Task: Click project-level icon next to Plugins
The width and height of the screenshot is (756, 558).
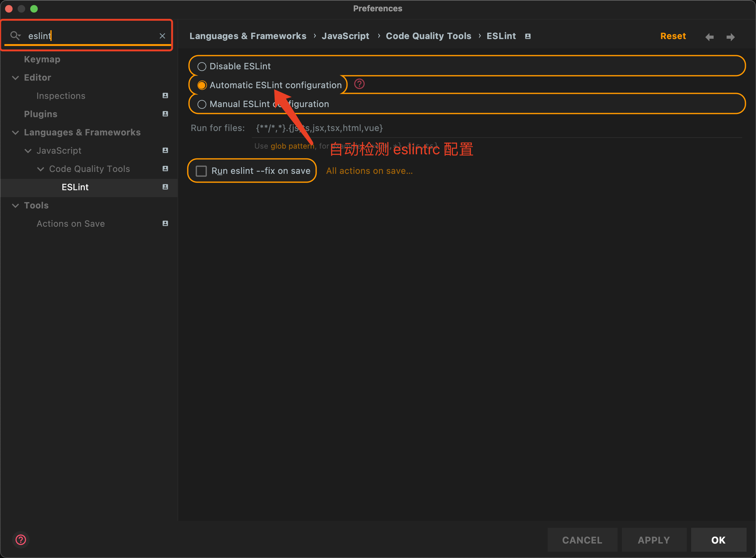Action: (165, 114)
